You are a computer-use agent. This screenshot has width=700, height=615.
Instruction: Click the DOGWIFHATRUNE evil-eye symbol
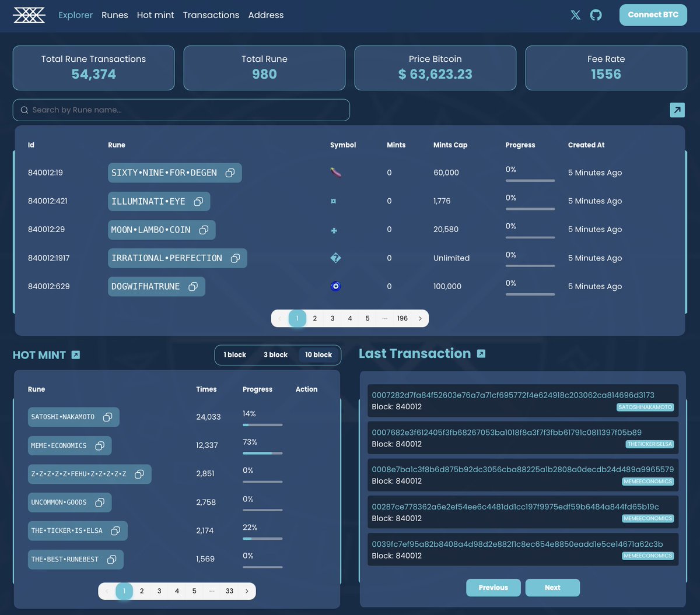coord(335,286)
